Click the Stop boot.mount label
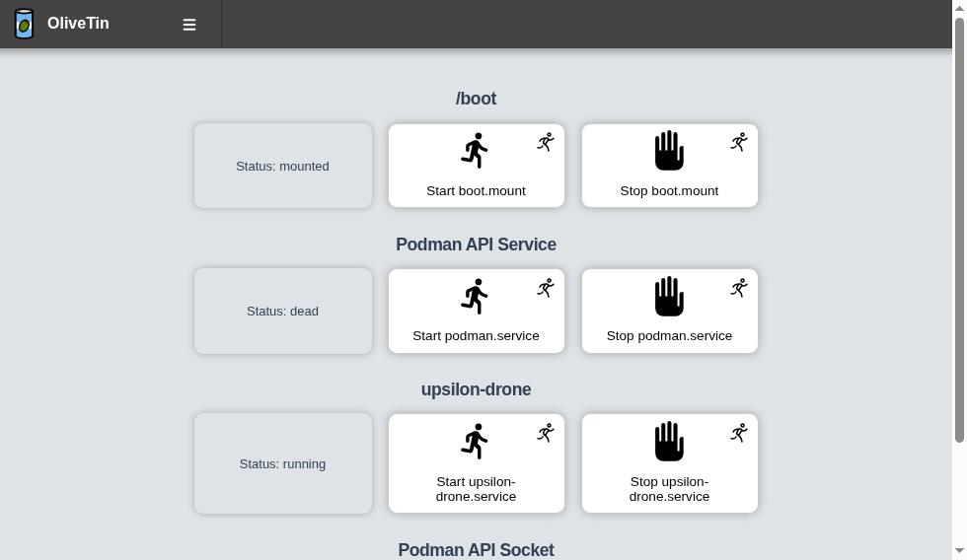 click(669, 191)
